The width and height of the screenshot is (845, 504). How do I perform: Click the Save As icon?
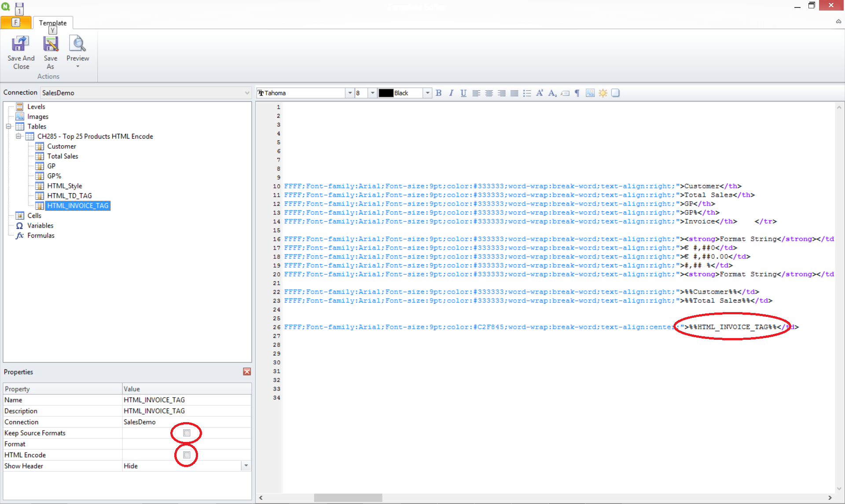point(51,44)
